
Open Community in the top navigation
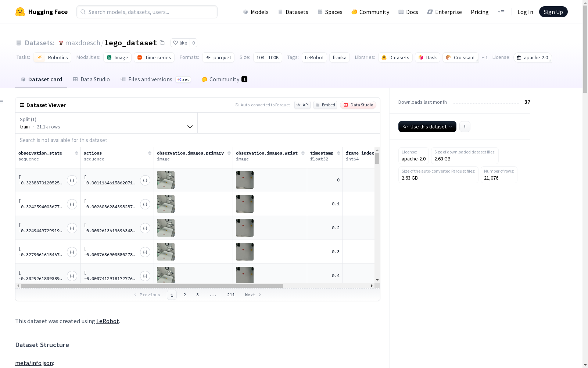coord(370,12)
